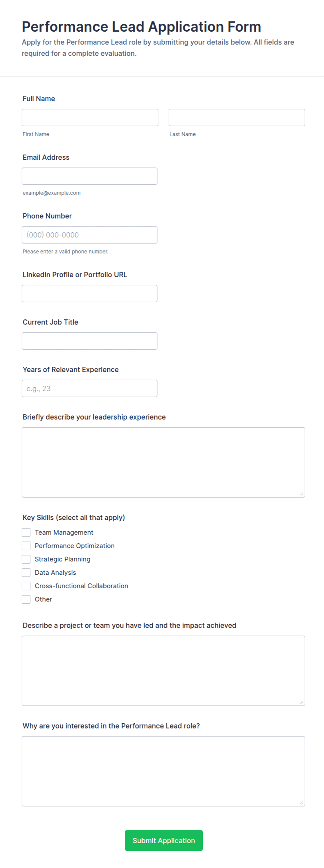Image resolution: width=324 pixels, height=868 pixels.
Task: Click the First Name input field
Action: 90,118
